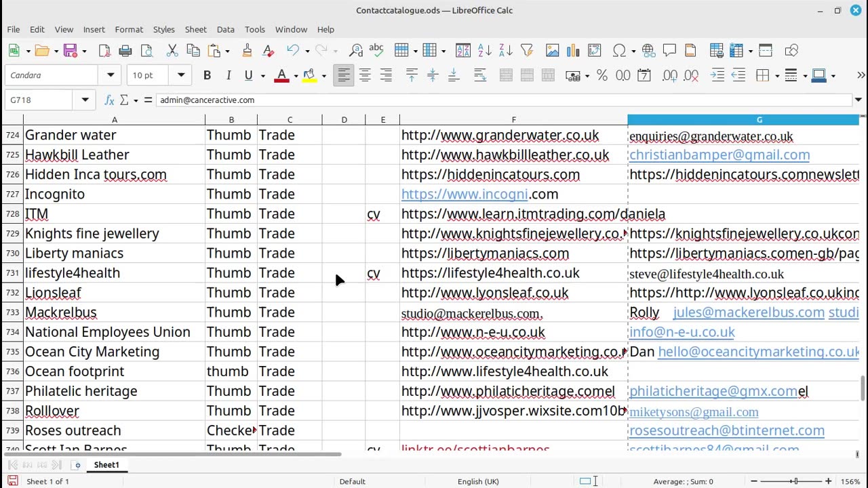Expand the background colour palette arrow
868x488 pixels.
point(323,76)
